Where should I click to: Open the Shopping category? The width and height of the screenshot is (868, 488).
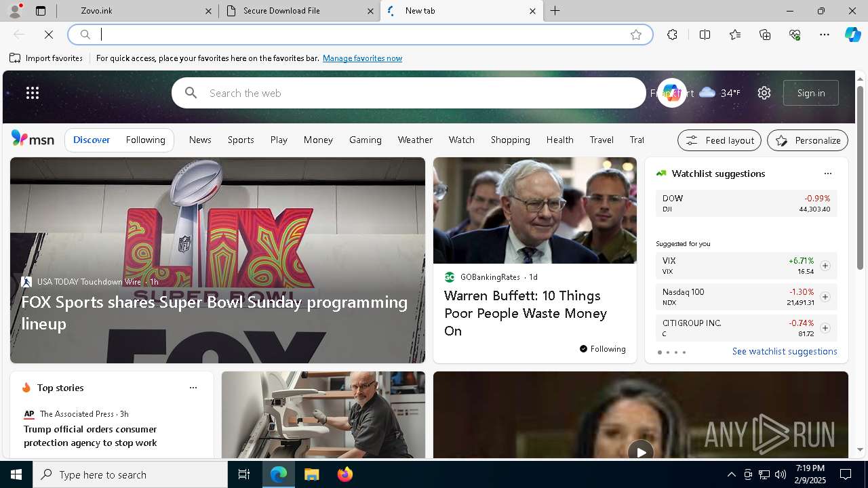click(511, 140)
